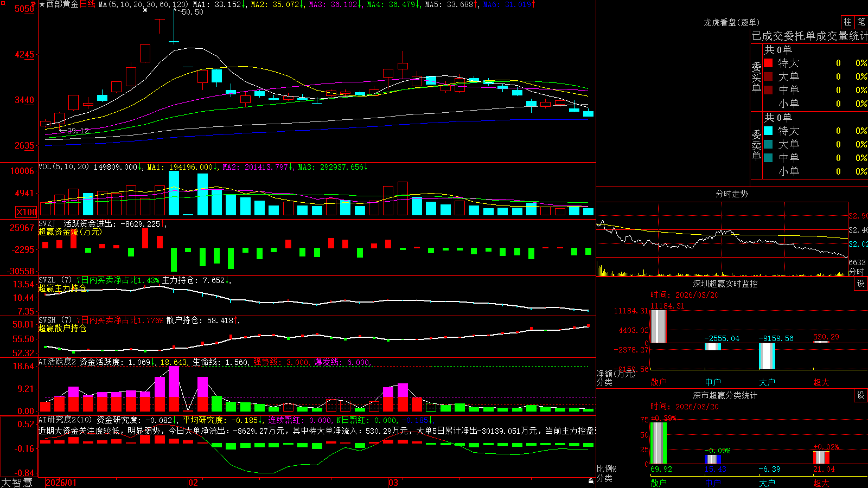Click the 时间: 2026/03/20 text in 深市超赢分类统计
The height and width of the screenshot is (488, 868).
(x=685, y=407)
